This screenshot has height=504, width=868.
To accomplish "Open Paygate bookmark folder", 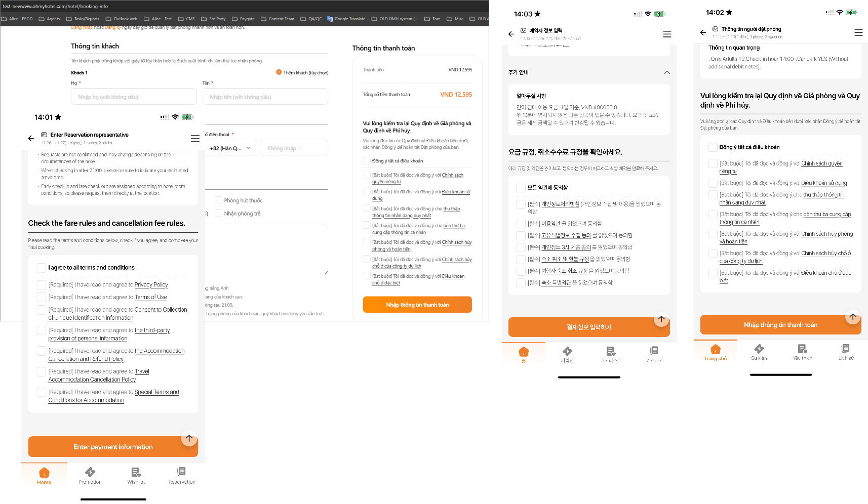I will point(243,19).
